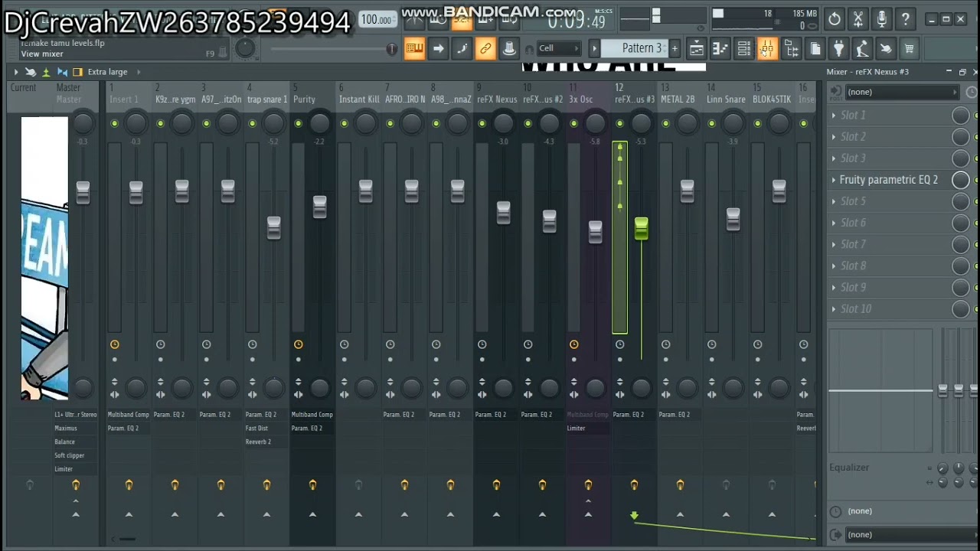
Task: Click the shopping cart content library icon
Action: tap(909, 49)
